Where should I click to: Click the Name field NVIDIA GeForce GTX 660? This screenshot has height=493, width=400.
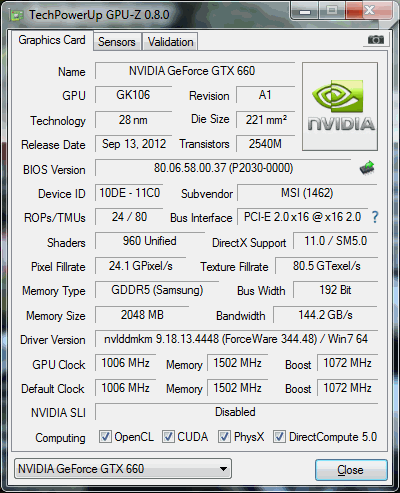(x=195, y=71)
